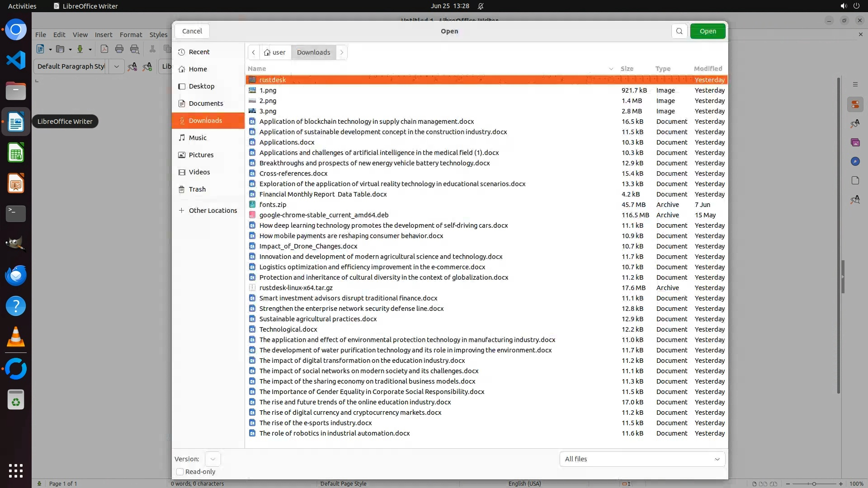The width and height of the screenshot is (868, 488).
Task: Expand the All files filter dropdown
Action: click(x=642, y=459)
